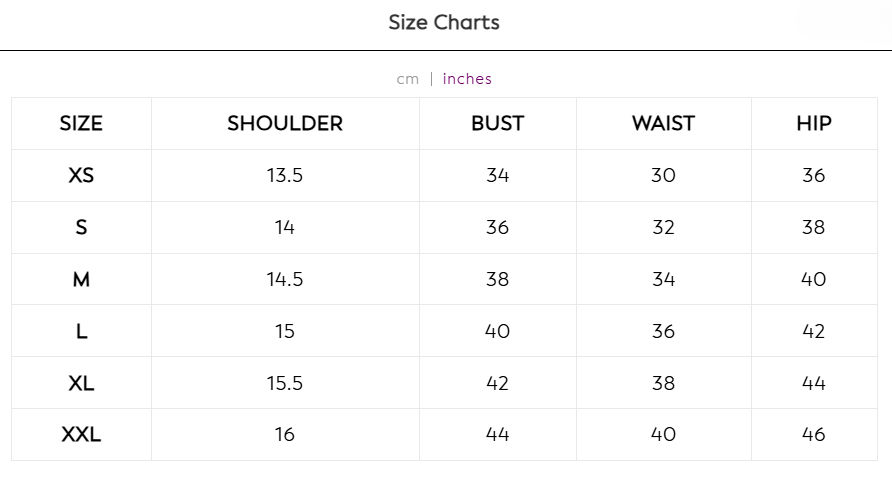The image size is (892, 484).
Task: Switch units to cm
Action: pyautogui.click(x=407, y=79)
